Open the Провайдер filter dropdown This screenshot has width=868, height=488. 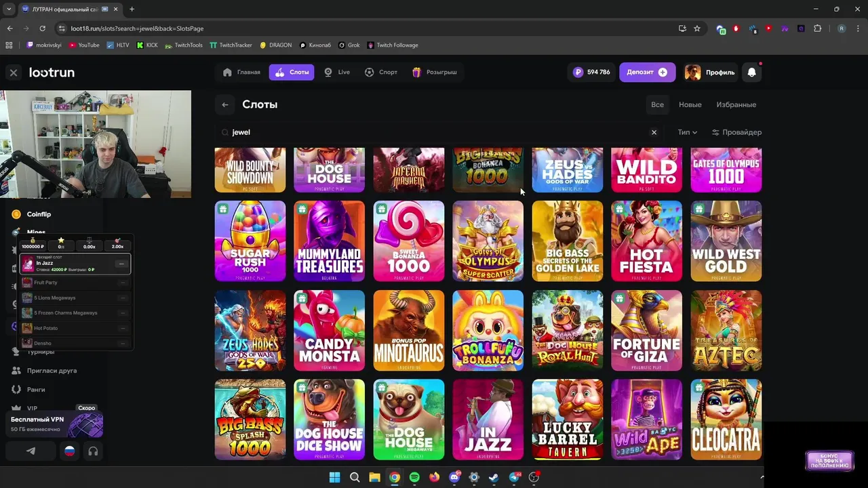pos(736,132)
